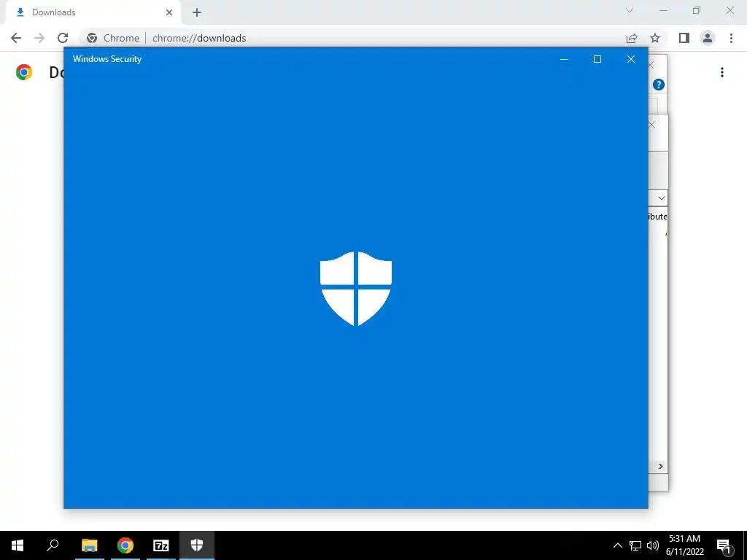Screen dimensions: 747x560
Task: Click the Chrome forward arrow
Action: [39, 38]
